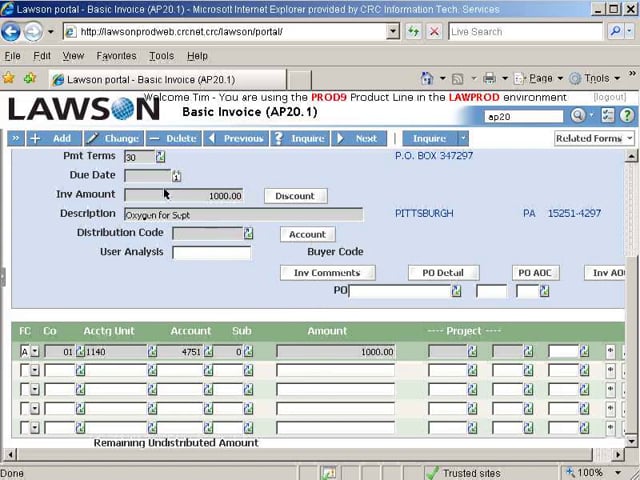This screenshot has height=480, width=640.
Task: Open the second Inquire dropdown arrow
Action: pyautogui.click(x=463, y=138)
